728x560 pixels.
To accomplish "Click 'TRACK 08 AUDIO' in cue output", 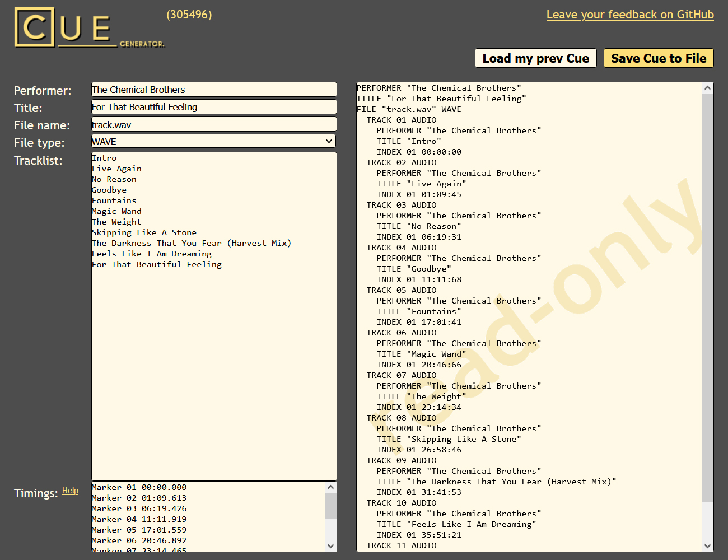I will tap(402, 418).
